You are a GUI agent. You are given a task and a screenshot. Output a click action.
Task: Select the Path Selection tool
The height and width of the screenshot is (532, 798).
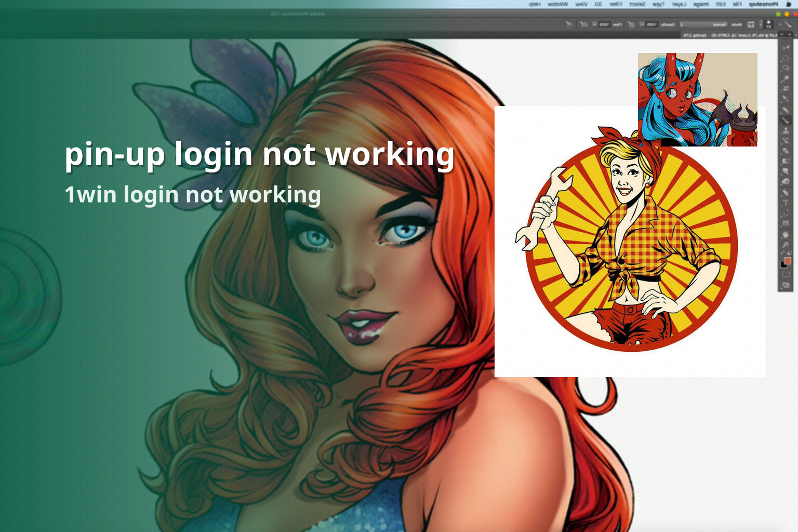pyautogui.click(x=786, y=213)
